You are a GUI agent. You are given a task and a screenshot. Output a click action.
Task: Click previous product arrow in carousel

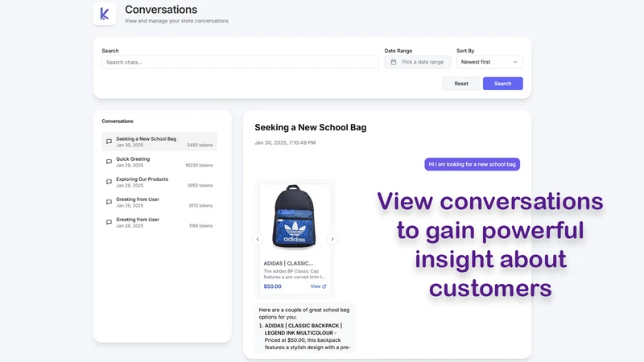point(258,239)
